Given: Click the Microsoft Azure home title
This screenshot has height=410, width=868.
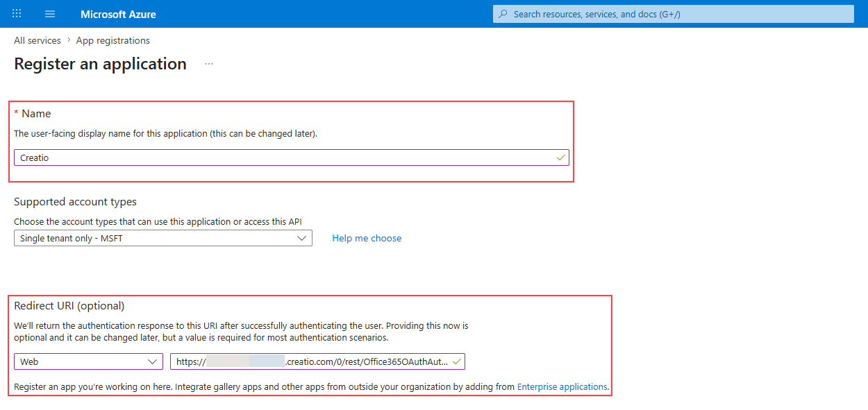Looking at the screenshot, I should click(118, 14).
